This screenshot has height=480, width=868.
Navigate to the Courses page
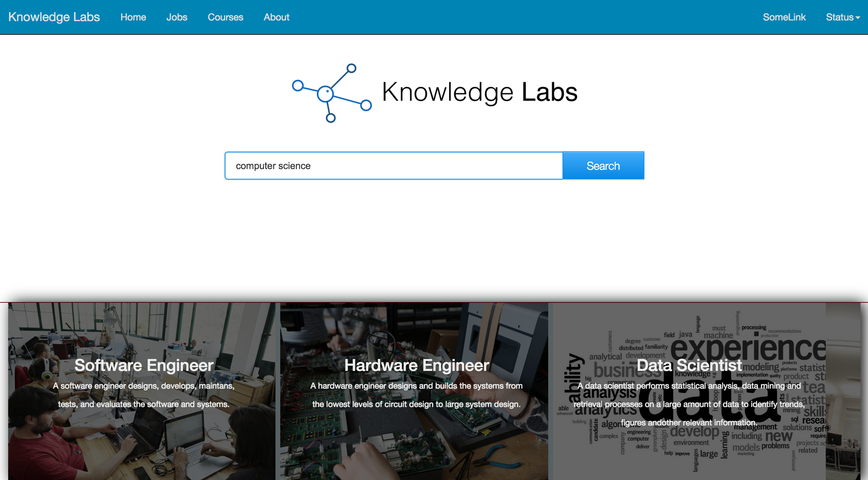tap(225, 17)
